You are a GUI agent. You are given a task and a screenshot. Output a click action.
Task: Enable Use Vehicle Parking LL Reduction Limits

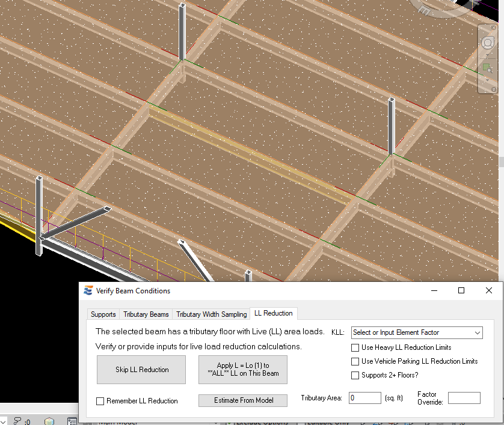tap(355, 361)
